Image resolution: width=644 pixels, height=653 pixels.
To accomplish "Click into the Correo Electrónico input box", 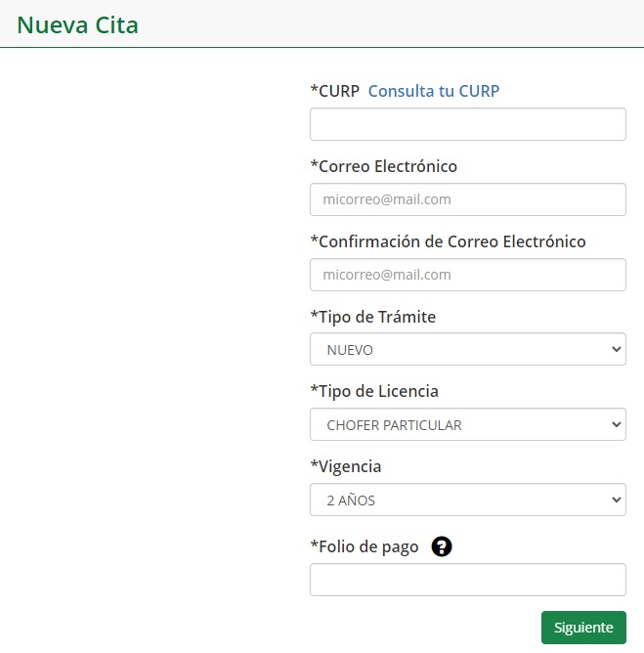I will [467, 199].
